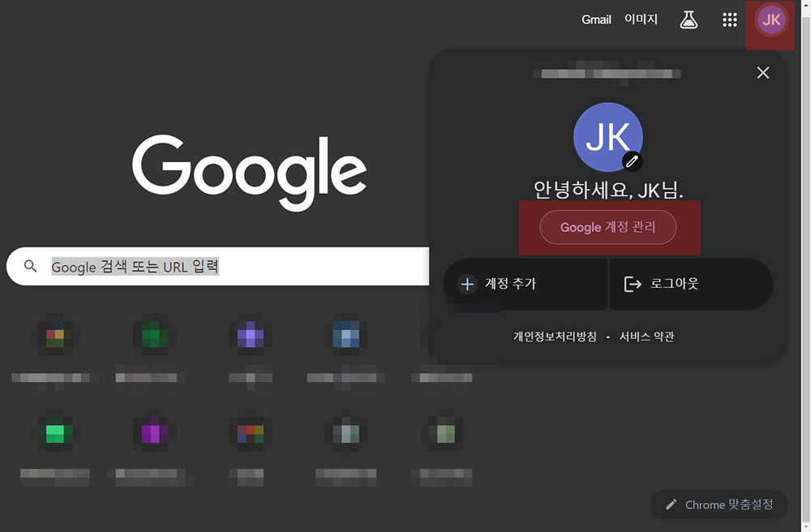Open the 이미지 link
The image size is (811, 532).
tap(641, 19)
